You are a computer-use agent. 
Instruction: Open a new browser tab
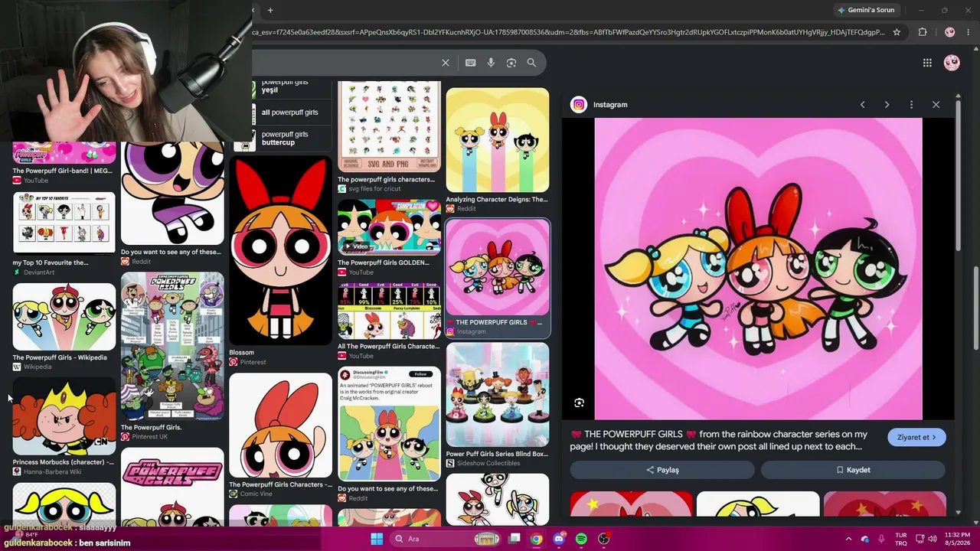coord(270,10)
